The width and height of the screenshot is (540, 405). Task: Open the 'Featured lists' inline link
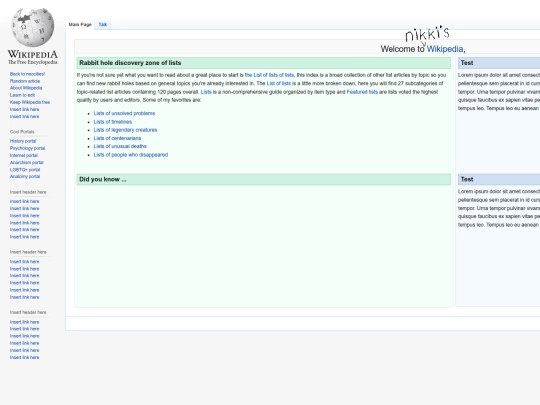(x=362, y=92)
